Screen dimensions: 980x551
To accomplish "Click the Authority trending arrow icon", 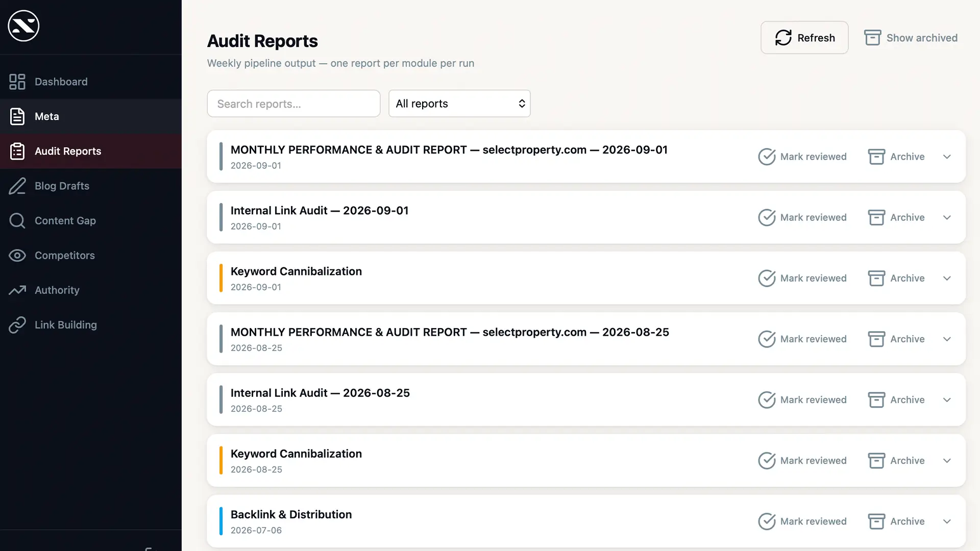I will point(17,290).
